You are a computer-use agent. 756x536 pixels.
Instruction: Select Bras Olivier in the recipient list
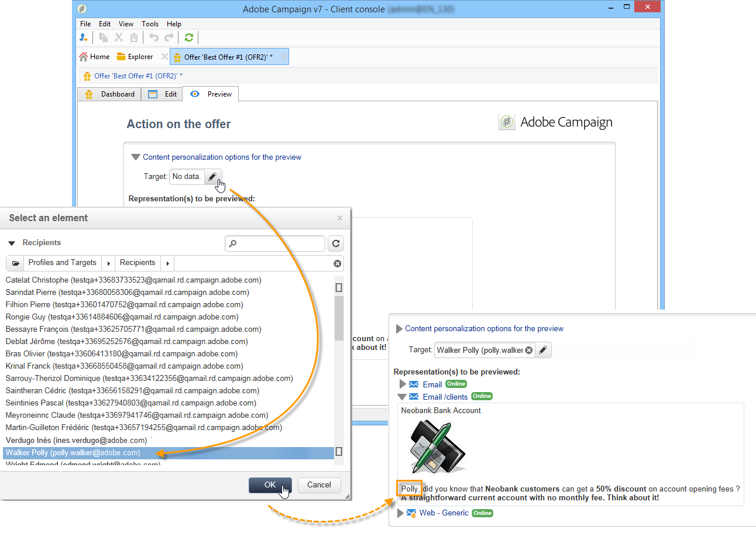click(x=122, y=353)
